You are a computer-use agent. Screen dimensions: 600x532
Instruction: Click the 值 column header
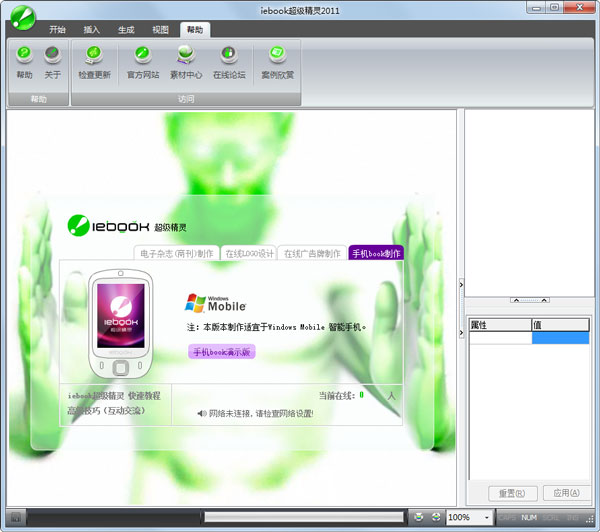click(x=560, y=325)
